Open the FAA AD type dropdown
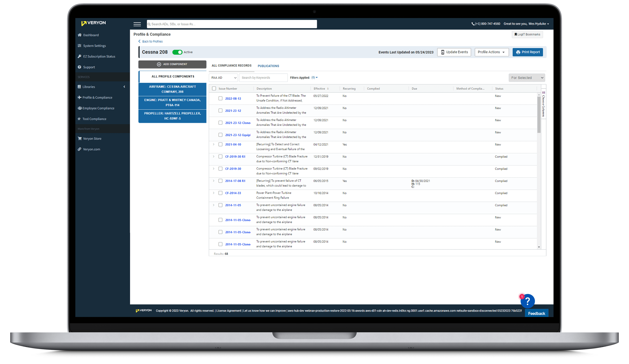Viewport: 629px width, 364px height. click(223, 78)
